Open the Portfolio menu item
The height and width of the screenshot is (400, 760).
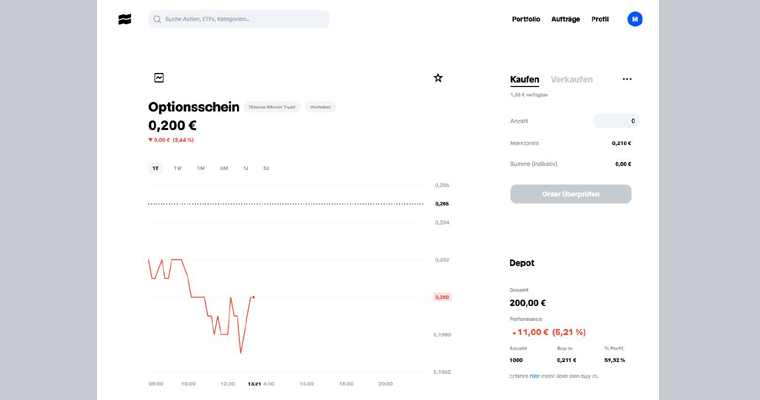526,19
